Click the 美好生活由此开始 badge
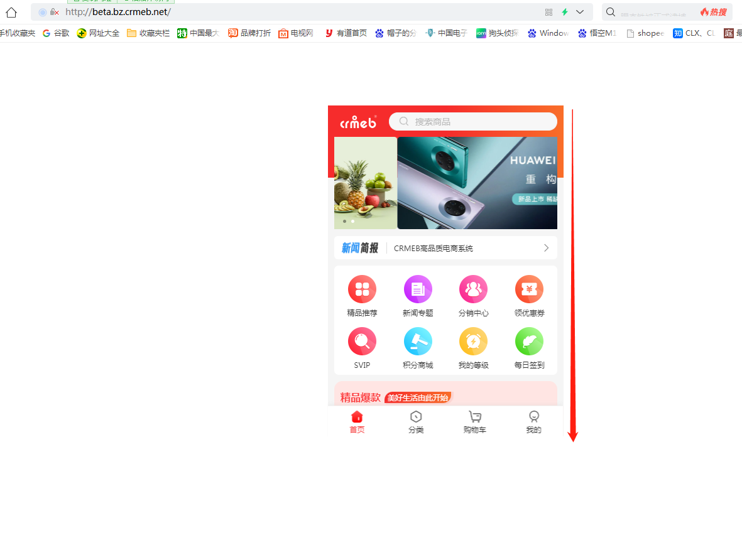Image resolution: width=742 pixels, height=560 pixels. tap(417, 398)
